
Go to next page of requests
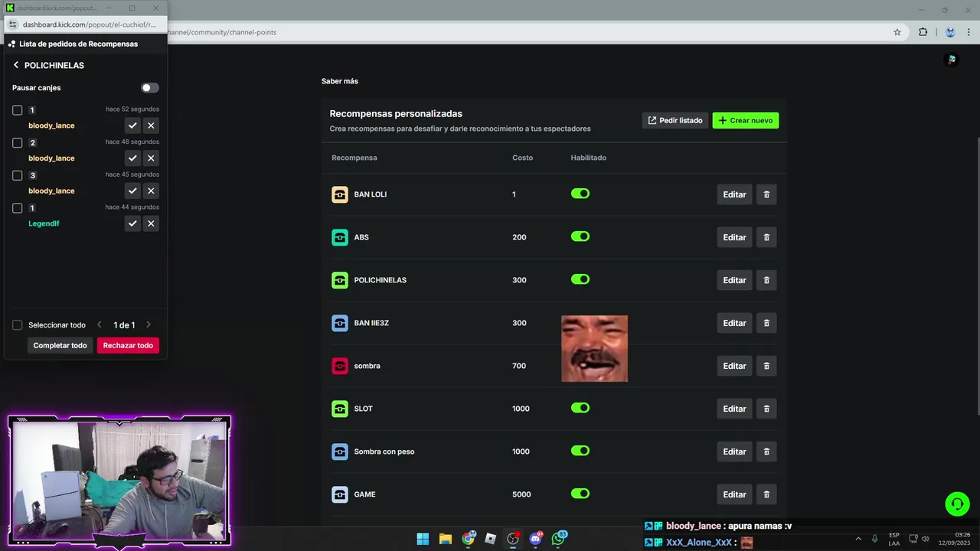tap(149, 325)
